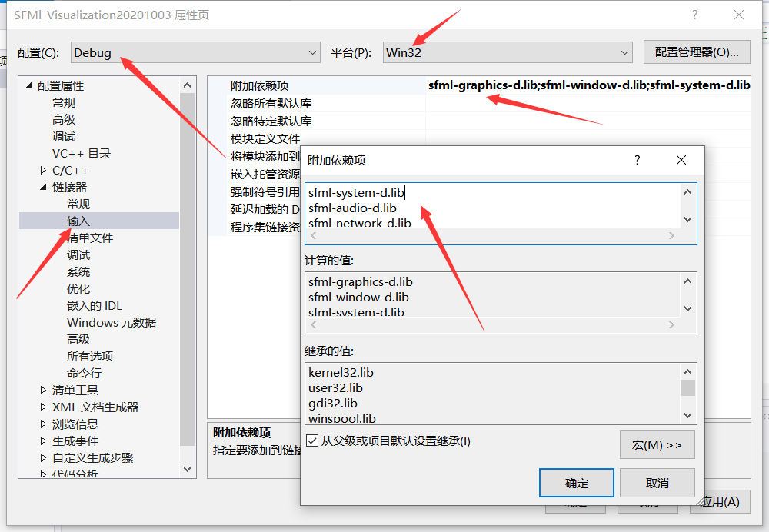Select 高级 under 链接器
Screen dimensions: 769x532
(78, 339)
